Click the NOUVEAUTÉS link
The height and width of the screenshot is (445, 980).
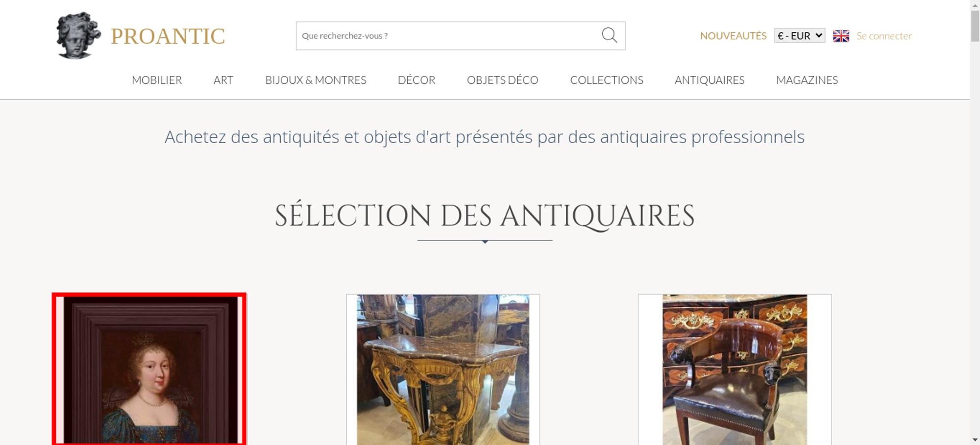[x=733, y=36]
